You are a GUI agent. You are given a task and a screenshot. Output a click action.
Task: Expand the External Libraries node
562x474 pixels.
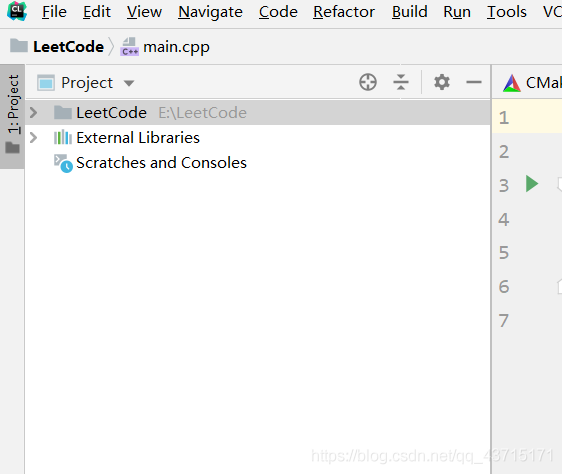33,138
